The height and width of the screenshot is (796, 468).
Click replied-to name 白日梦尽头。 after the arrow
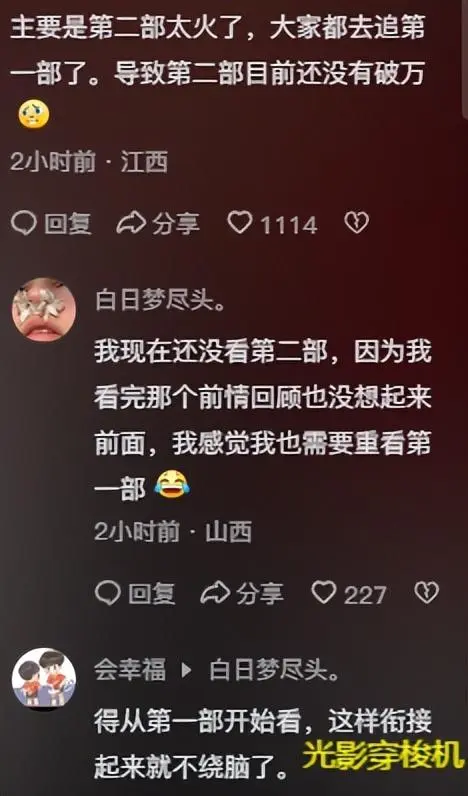click(x=275, y=671)
